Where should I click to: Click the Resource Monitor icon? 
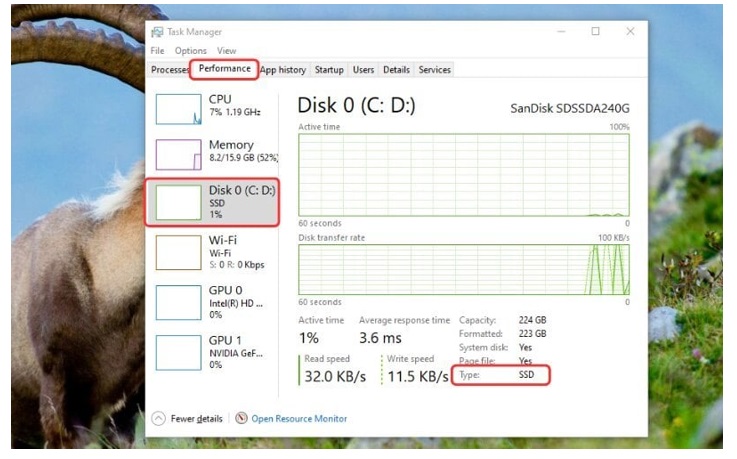(x=241, y=418)
